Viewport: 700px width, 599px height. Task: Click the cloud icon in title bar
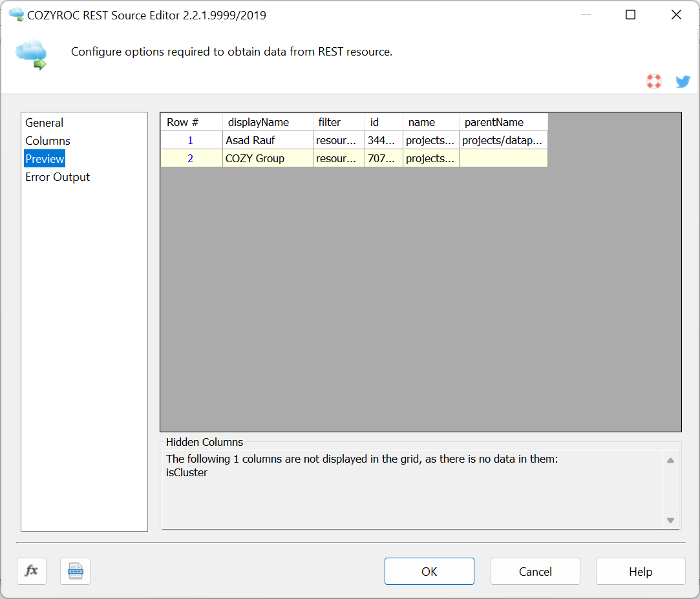coord(16,14)
